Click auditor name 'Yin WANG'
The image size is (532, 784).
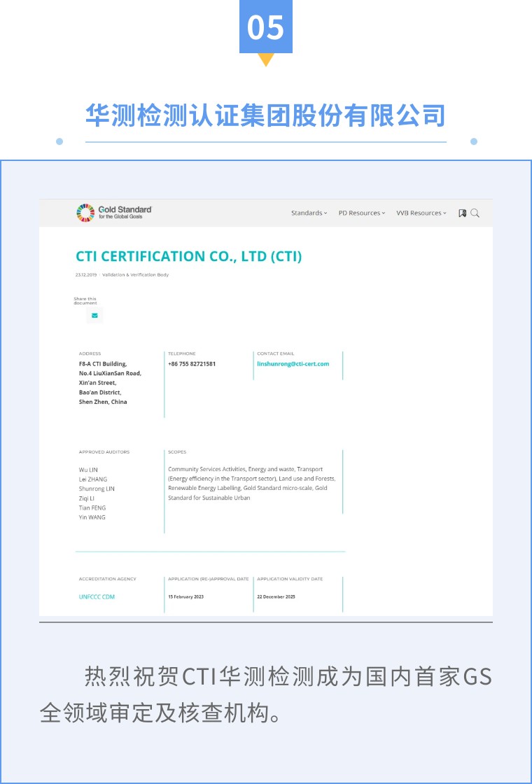click(x=92, y=517)
